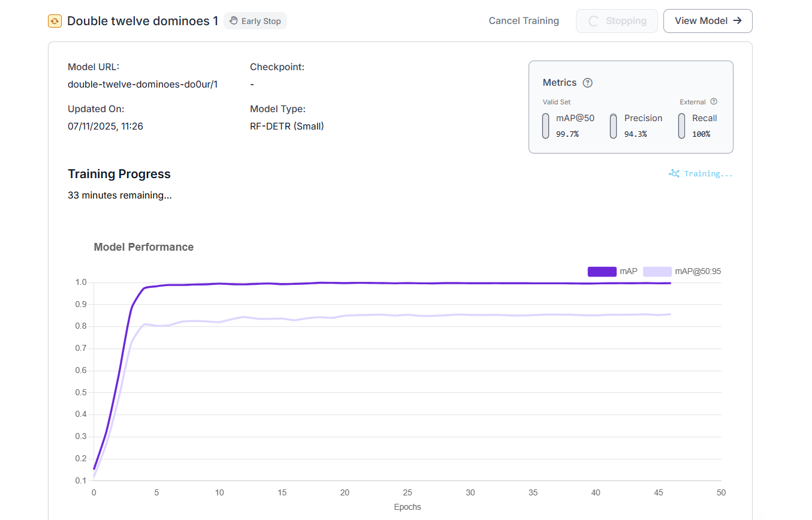The height and width of the screenshot is (520, 812).
Task: Click the 33 minutes remaining status text
Action: coord(120,195)
